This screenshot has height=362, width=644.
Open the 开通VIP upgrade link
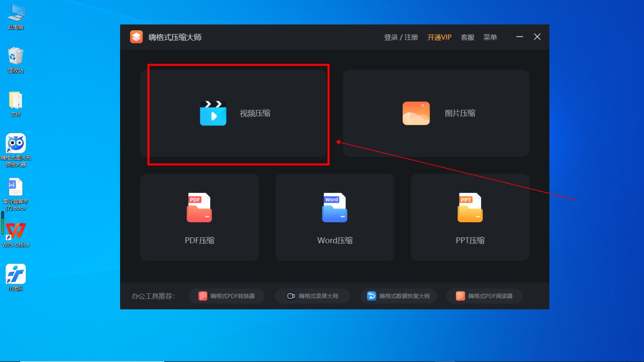pos(439,37)
